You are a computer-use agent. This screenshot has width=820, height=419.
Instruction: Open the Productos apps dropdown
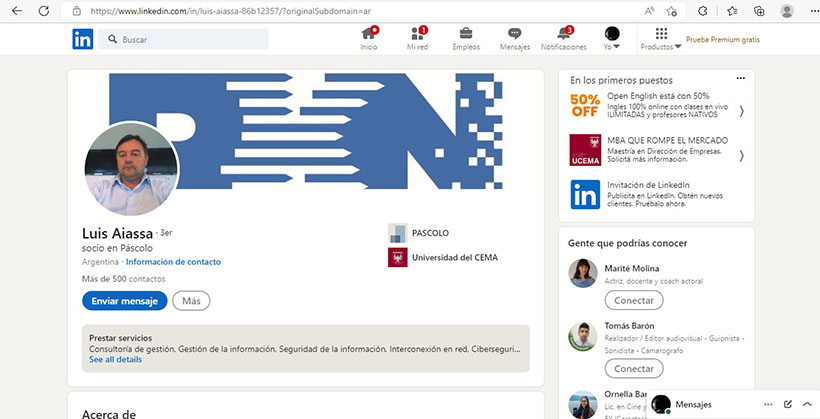661,39
